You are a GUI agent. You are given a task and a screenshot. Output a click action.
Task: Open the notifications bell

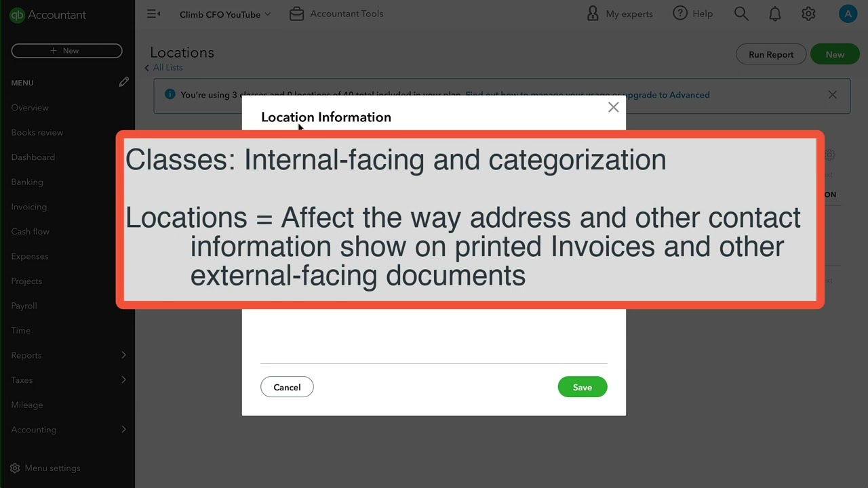(x=775, y=14)
